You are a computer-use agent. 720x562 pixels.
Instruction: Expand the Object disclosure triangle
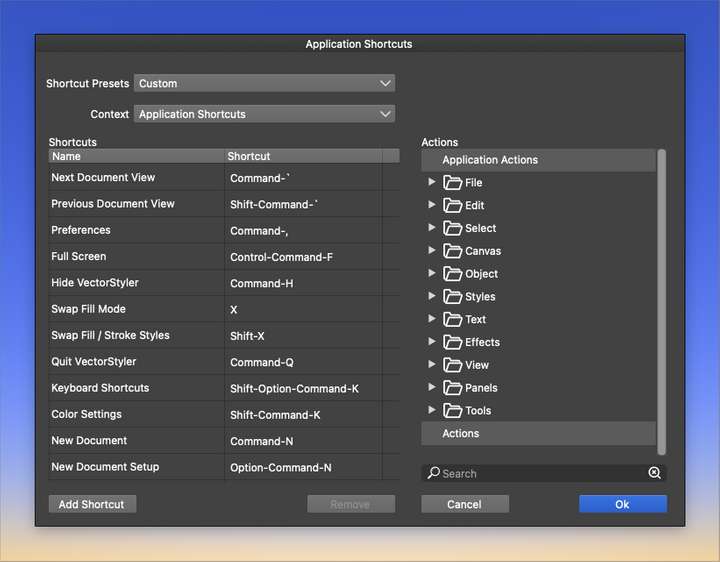pos(432,273)
